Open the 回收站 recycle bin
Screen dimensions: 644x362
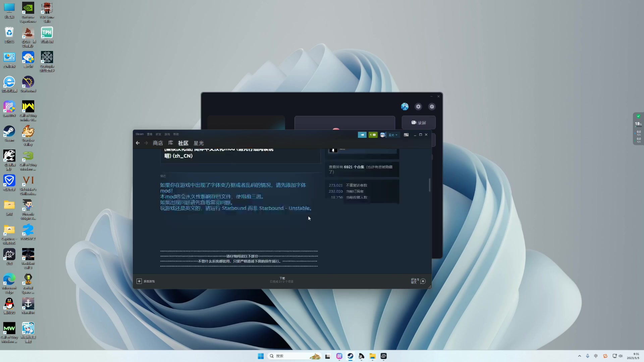click(9, 35)
